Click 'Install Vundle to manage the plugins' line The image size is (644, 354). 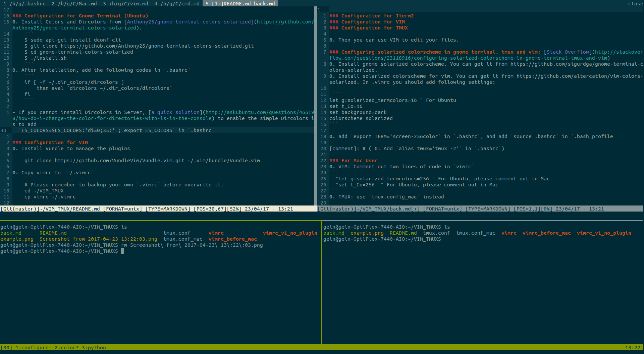71,149
